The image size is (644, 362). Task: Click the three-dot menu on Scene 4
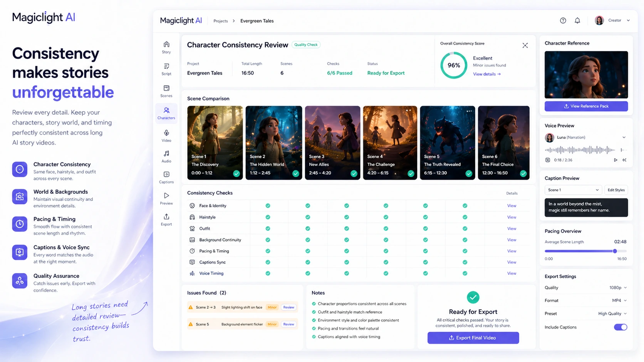click(408, 111)
